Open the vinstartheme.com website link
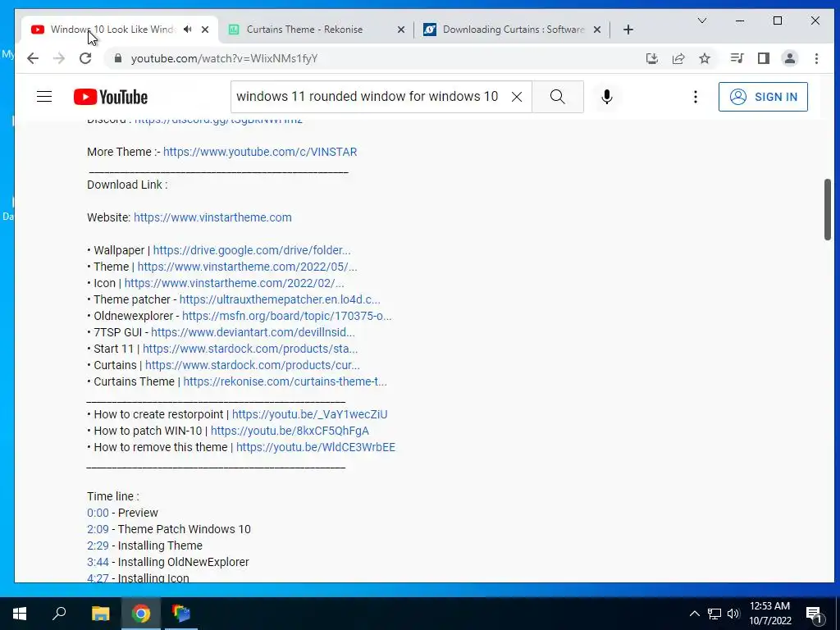Image resolution: width=840 pixels, height=630 pixels. [212, 217]
